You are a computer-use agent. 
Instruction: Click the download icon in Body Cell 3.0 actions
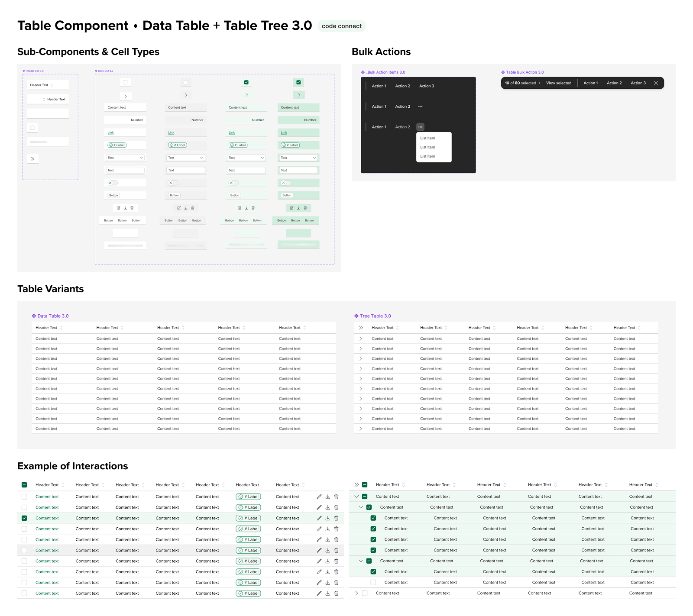pos(125,208)
